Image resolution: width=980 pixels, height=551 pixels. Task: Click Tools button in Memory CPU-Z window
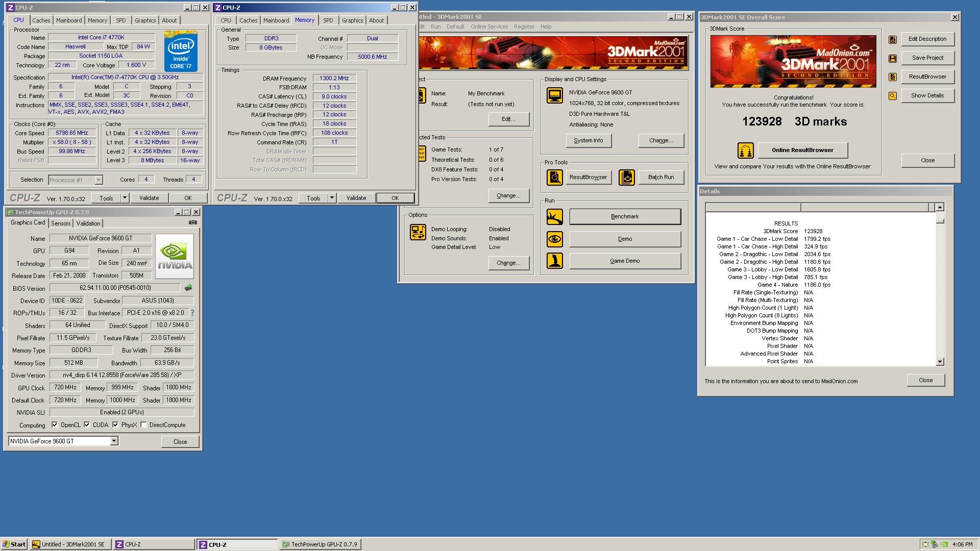click(313, 198)
